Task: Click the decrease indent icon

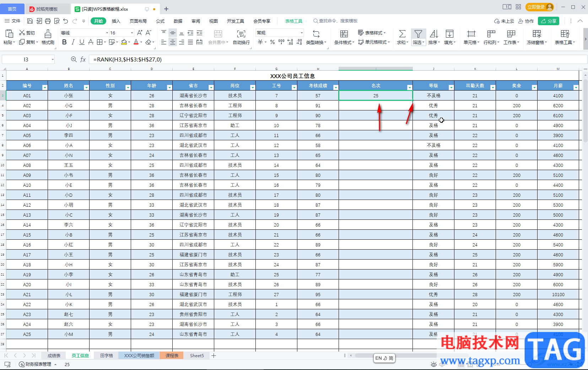Action: 190,33
